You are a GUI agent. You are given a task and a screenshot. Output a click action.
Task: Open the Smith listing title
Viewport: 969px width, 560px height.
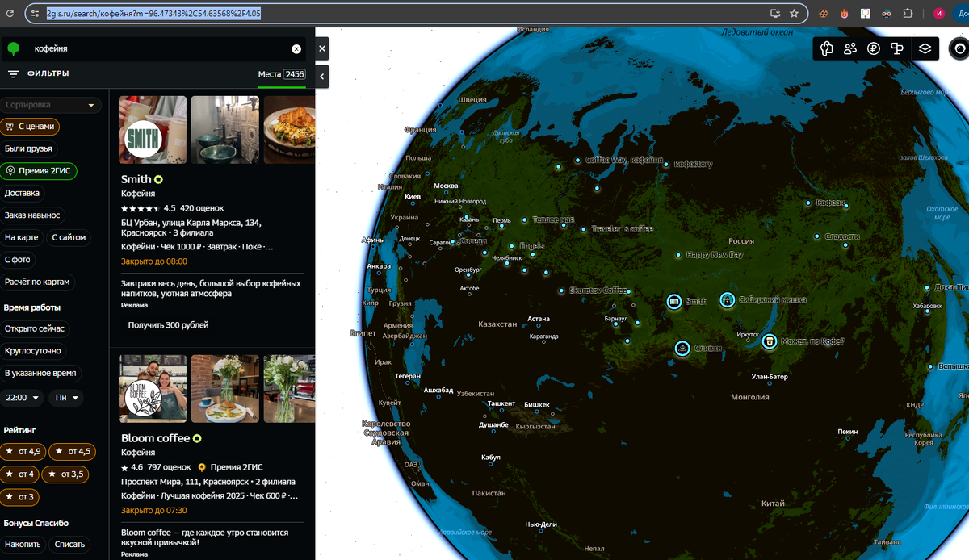click(x=136, y=179)
